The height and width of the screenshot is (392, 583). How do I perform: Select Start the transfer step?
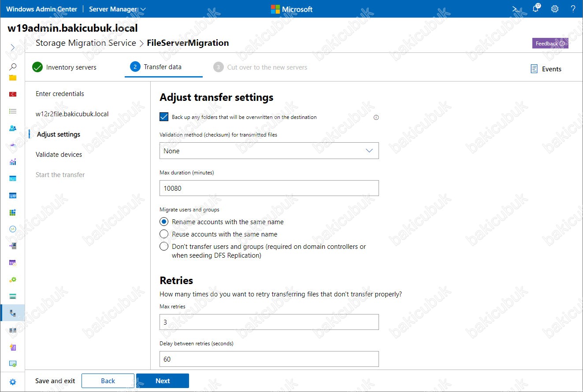(60, 175)
